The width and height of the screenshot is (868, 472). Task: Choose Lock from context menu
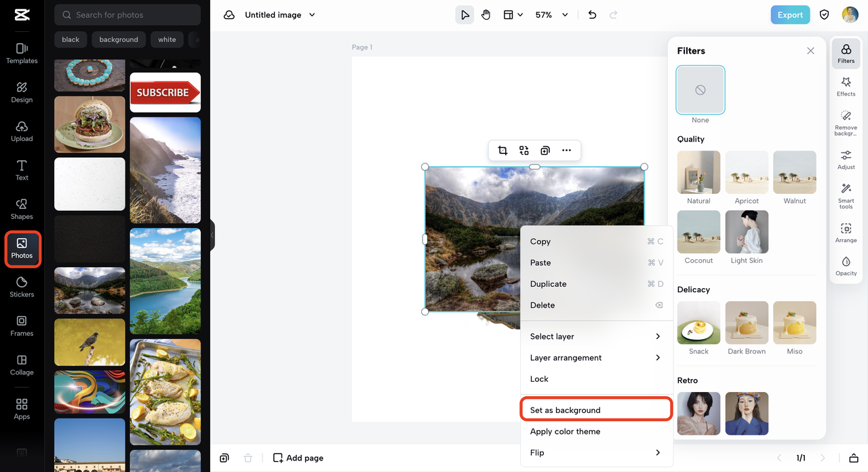click(x=596, y=379)
